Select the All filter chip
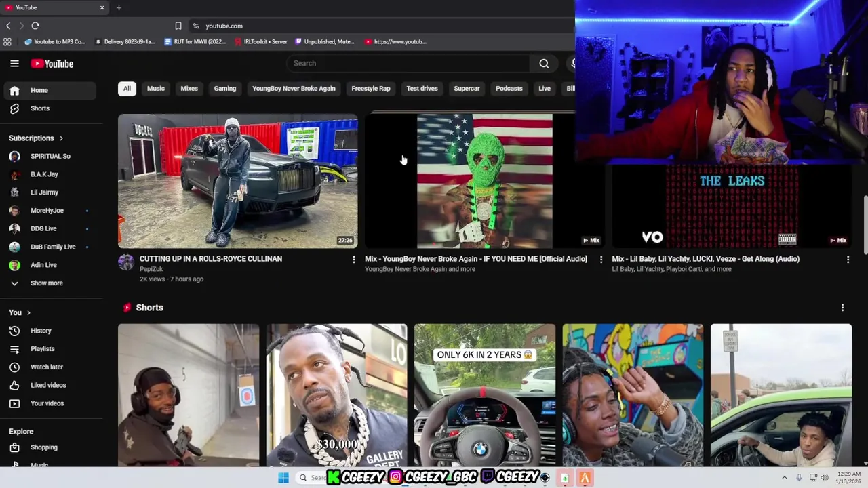Viewport: 868px width, 488px height. [127, 89]
